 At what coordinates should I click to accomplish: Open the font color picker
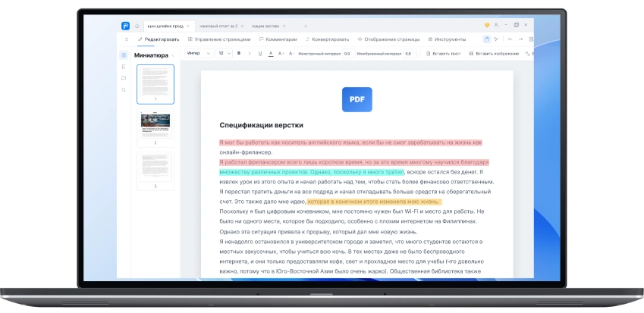(271, 53)
